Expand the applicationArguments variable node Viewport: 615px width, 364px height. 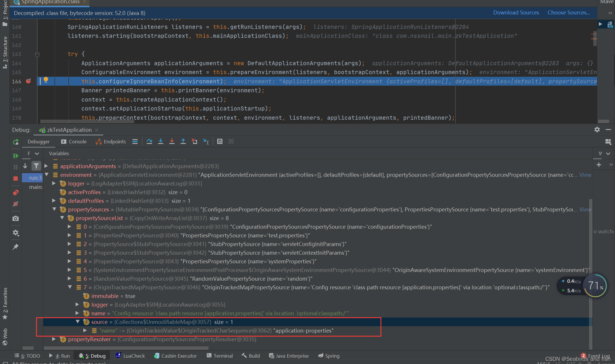pos(46,166)
